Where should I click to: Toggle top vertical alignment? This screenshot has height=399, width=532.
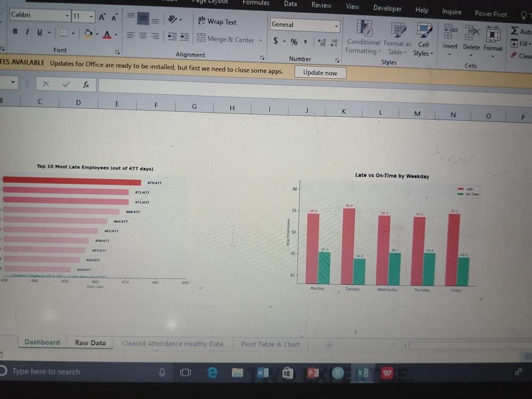tap(131, 15)
